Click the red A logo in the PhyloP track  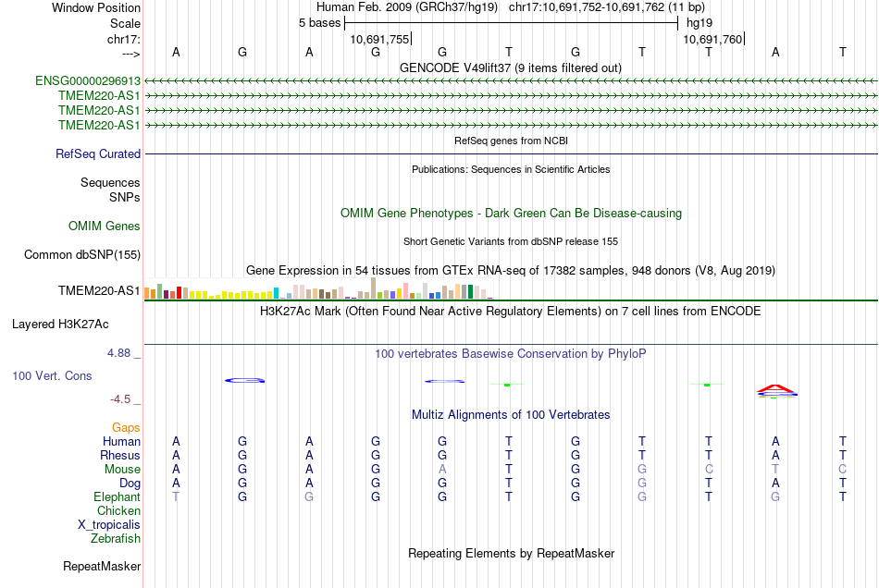[776, 388]
